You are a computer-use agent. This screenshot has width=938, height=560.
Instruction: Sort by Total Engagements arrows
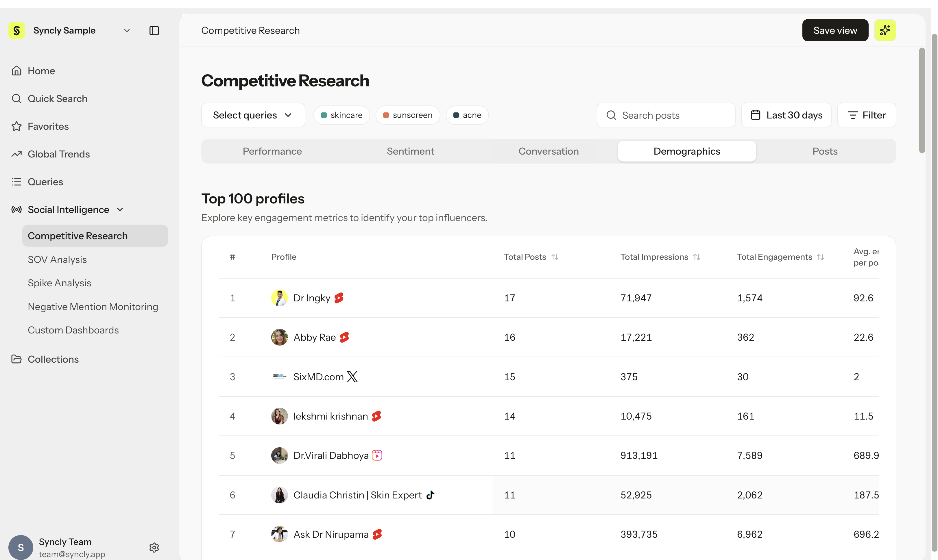point(821,257)
